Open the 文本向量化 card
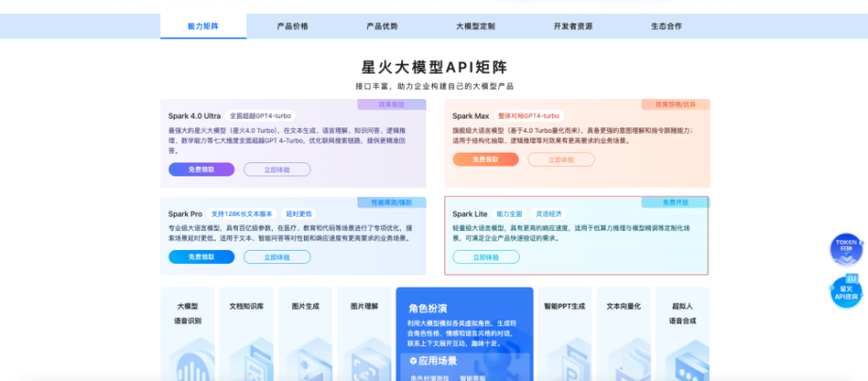The width and height of the screenshot is (868, 381). pyautogui.click(x=624, y=334)
